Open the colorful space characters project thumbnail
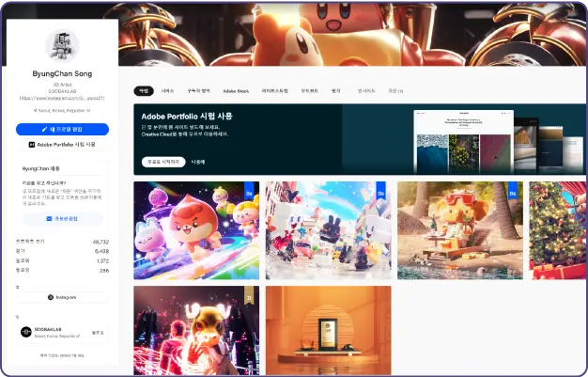This screenshot has width=588, height=377. (x=196, y=230)
